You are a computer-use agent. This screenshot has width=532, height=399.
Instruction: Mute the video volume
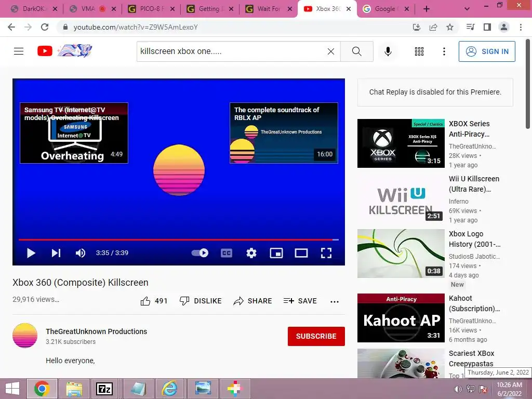81,253
